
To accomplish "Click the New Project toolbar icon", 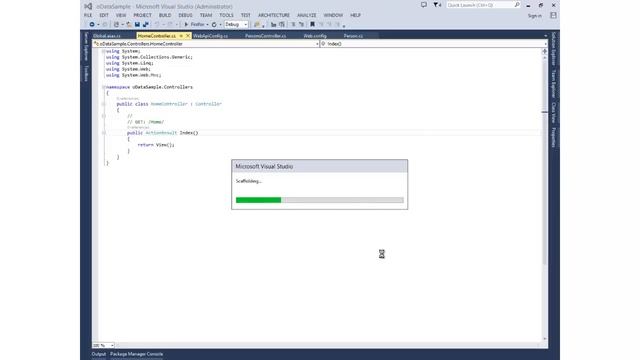I will (x=116, y=24).
